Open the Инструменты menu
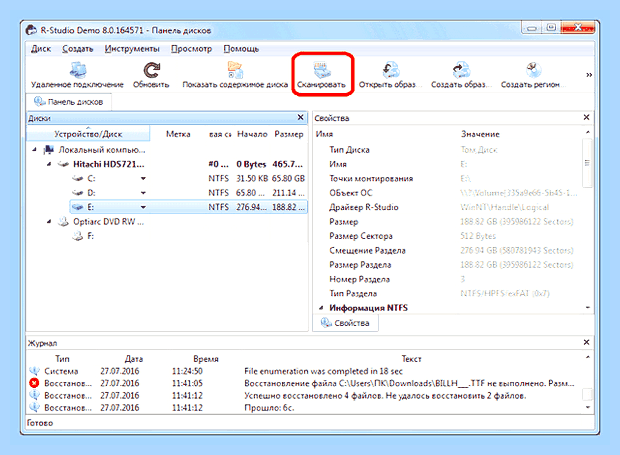The height and width of the screenshot is (455, 620). pos(132,49)
